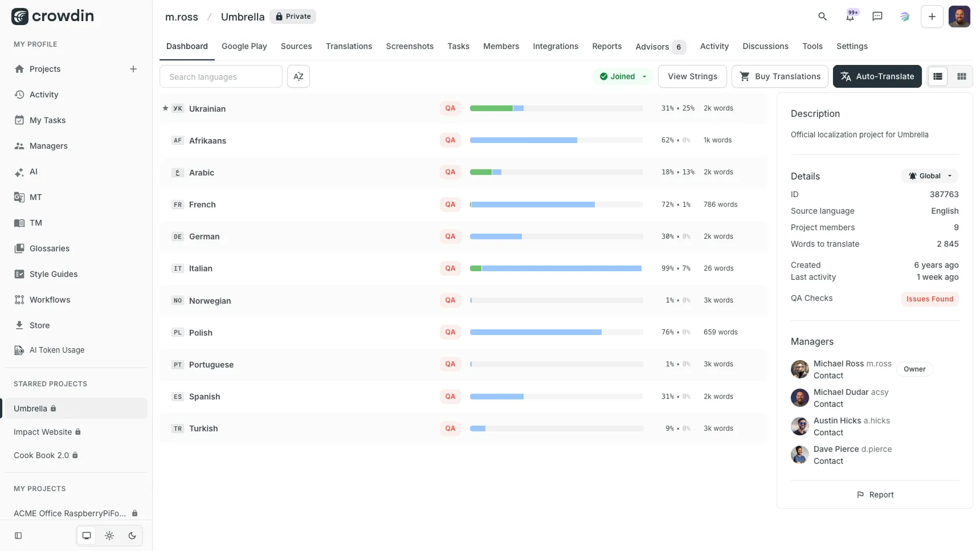Open Workflows

[x=50, y=300]
